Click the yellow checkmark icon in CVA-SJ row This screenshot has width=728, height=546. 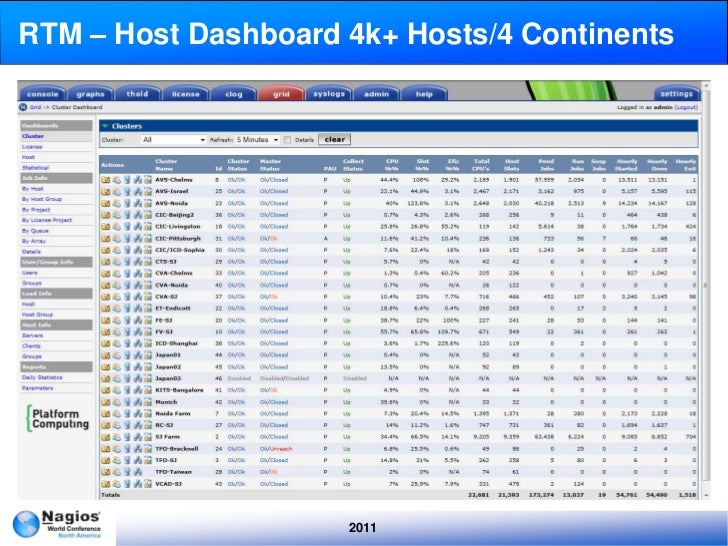[106, 297]
